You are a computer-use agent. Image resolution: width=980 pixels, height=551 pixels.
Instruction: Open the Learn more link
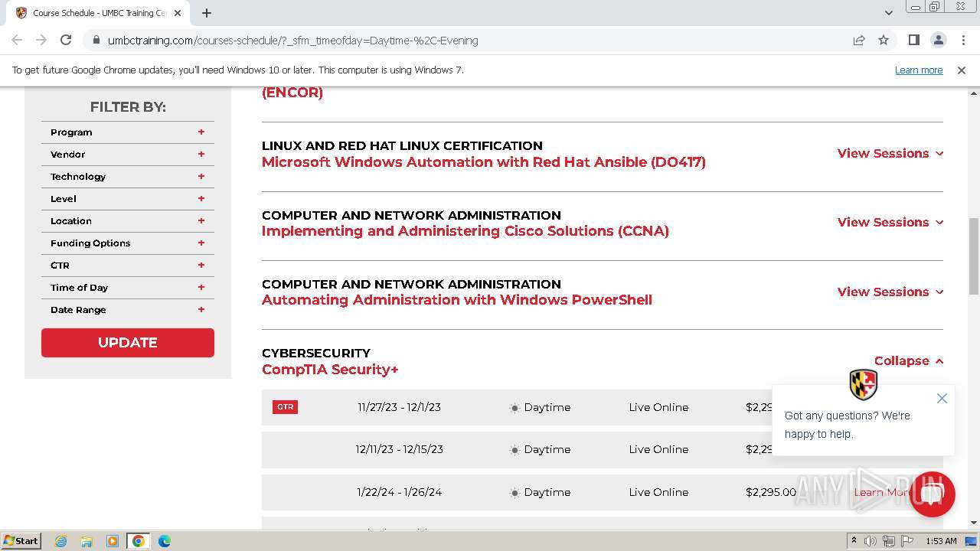(919, 70)
